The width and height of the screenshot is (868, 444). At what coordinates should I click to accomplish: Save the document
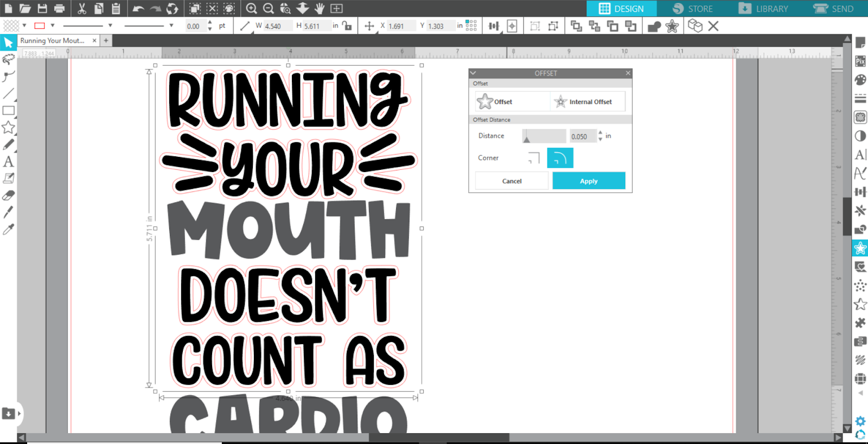tap(42, 8)
